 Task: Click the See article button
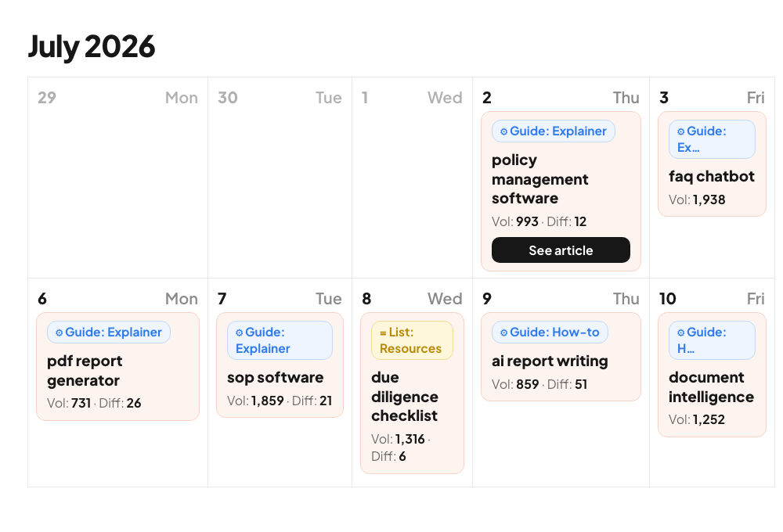[x=561, y=250]
